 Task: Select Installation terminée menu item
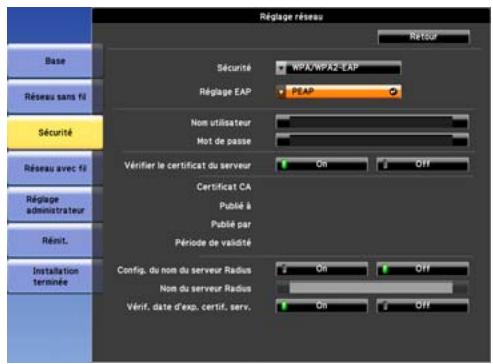coord(55,276)
